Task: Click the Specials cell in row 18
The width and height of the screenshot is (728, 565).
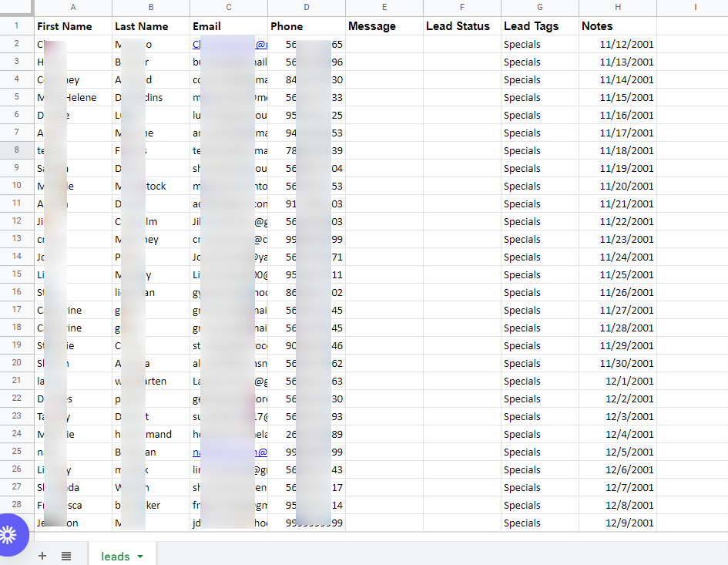Action: tap(540, 328)
